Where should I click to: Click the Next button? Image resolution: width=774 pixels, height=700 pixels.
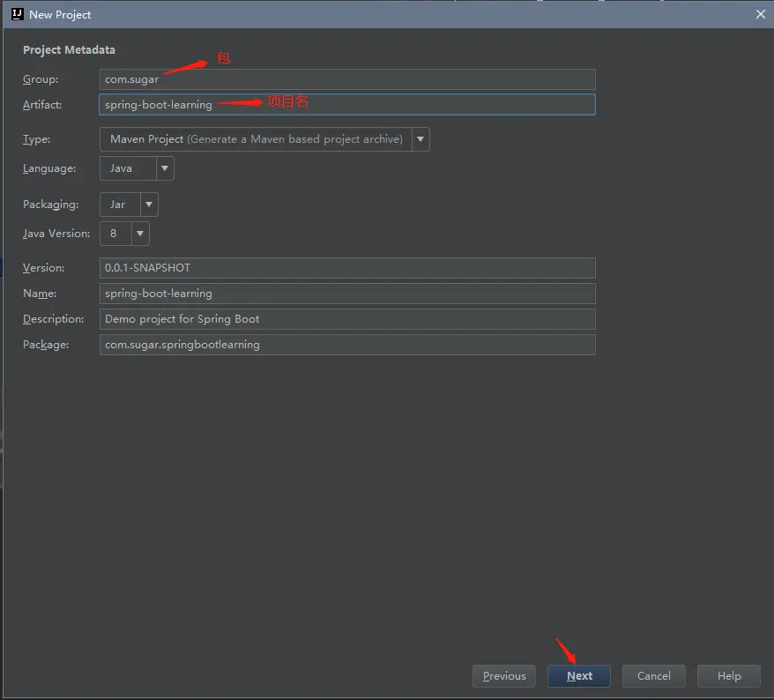click(579, 676)
